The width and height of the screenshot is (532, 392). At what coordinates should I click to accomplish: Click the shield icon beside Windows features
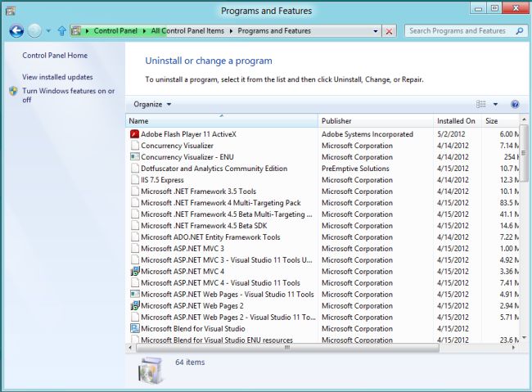[13, 92]
